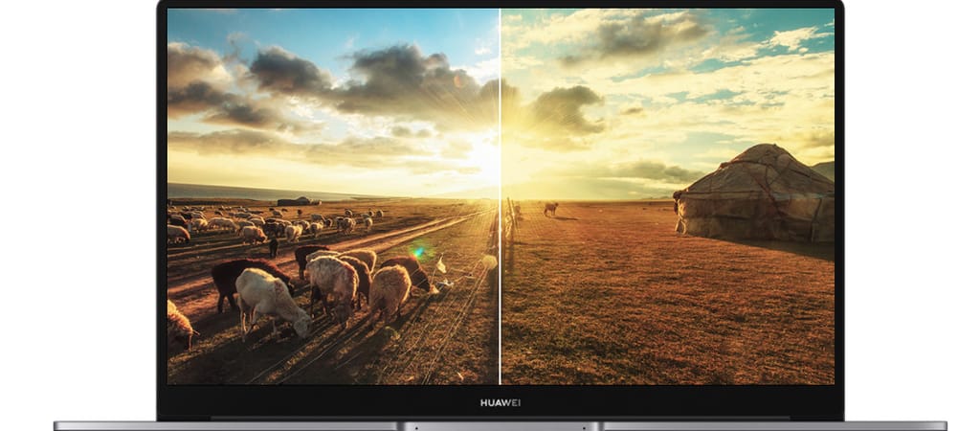Click the laptop hinge notch below the logo
This screenshot has height=431, width=980.
click(500, 425)
